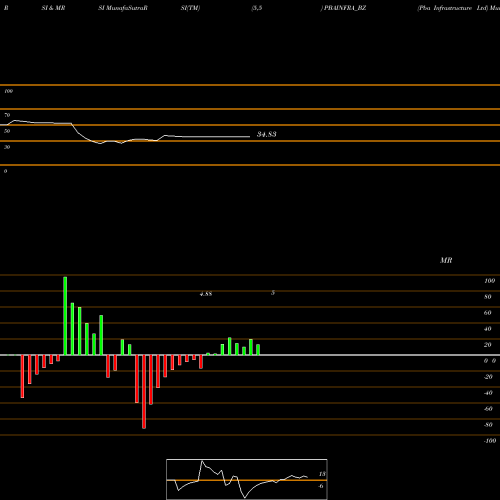Click the 'Pba Infrastructure Ltd' header text

point(453,8)
